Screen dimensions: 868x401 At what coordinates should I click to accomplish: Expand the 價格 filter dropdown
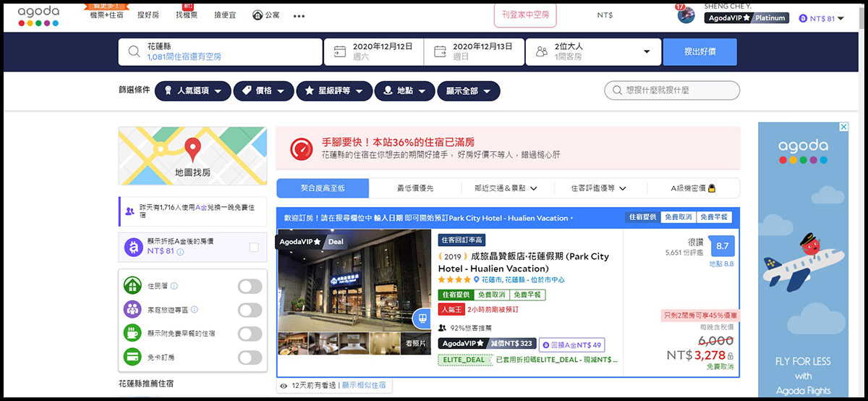[263, 90]
